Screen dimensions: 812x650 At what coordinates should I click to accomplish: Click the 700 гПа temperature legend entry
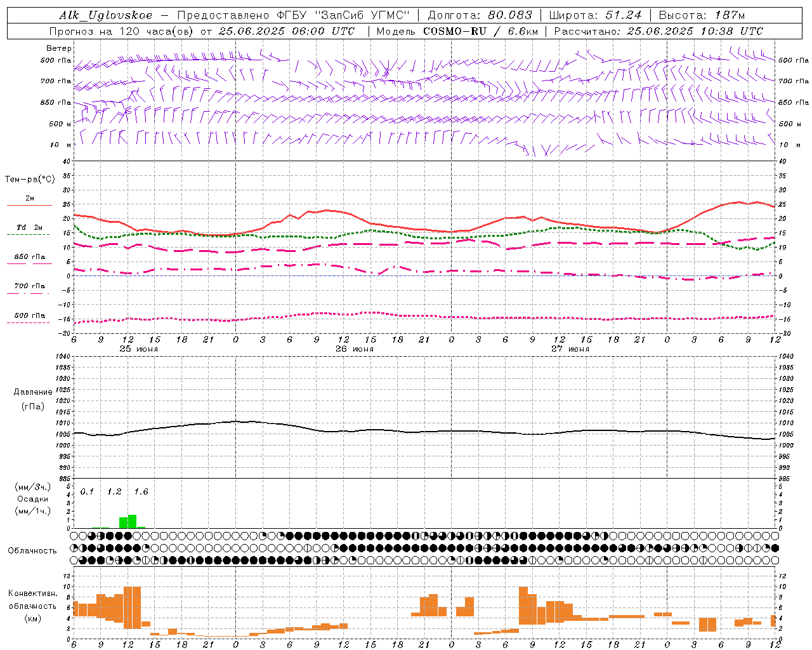pyautogui.click(x=30, y=286)
